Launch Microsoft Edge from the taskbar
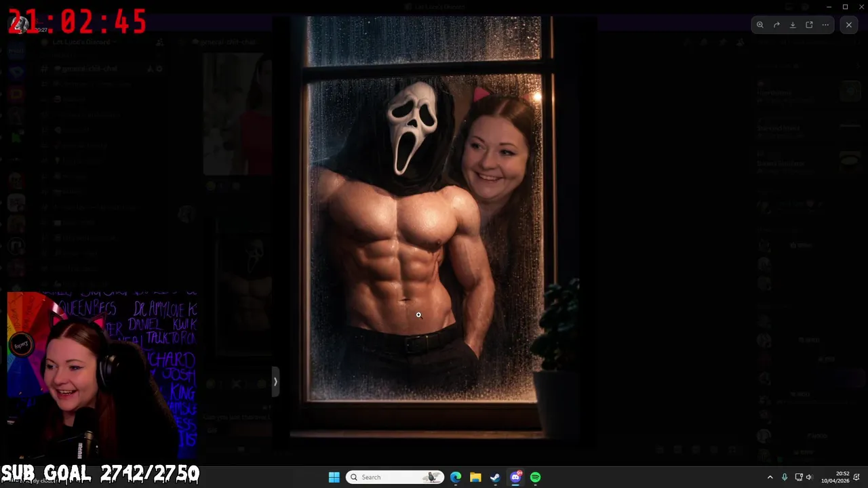868x488 pixels. (456, 477)
